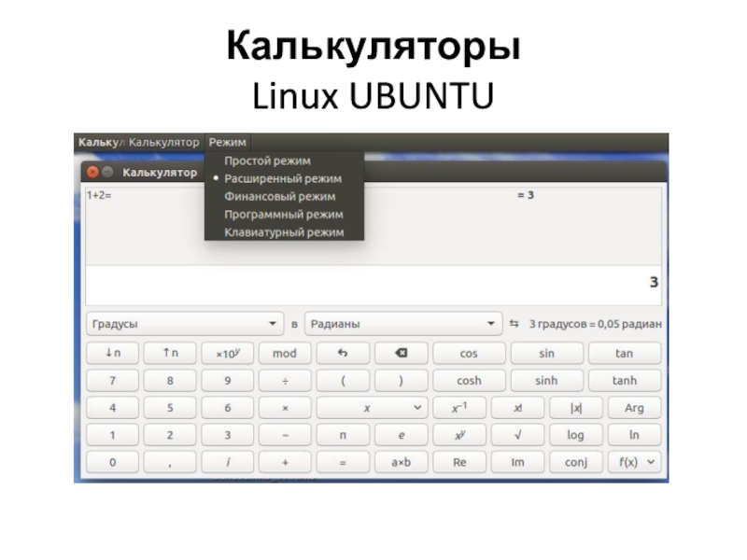Click the Im imaginary part button
The image size is (747, 560).
coord(517,462)
